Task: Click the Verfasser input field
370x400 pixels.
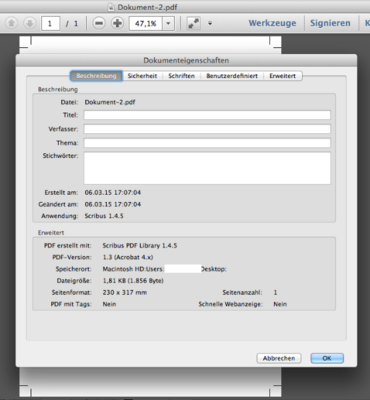Action: click(x=207, y=129)
